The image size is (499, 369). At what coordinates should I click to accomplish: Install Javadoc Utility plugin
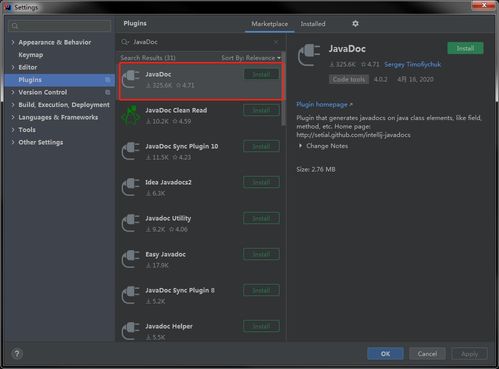(261, 218)
